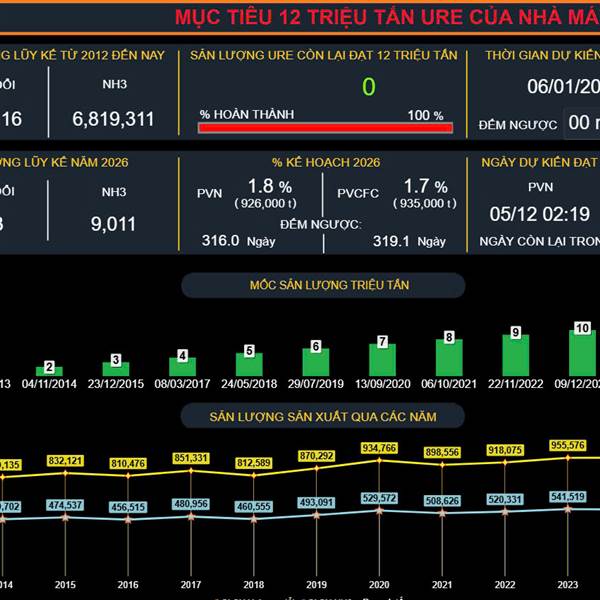
Task: Click the yellow data label 851,331
Action: click(x=191, y=458)
